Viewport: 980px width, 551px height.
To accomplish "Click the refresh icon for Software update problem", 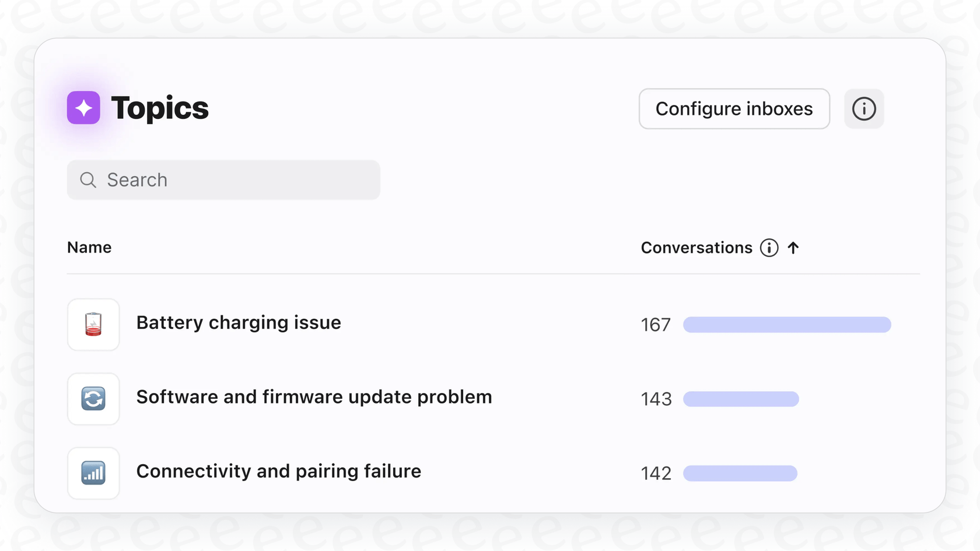I will point(93,399).
